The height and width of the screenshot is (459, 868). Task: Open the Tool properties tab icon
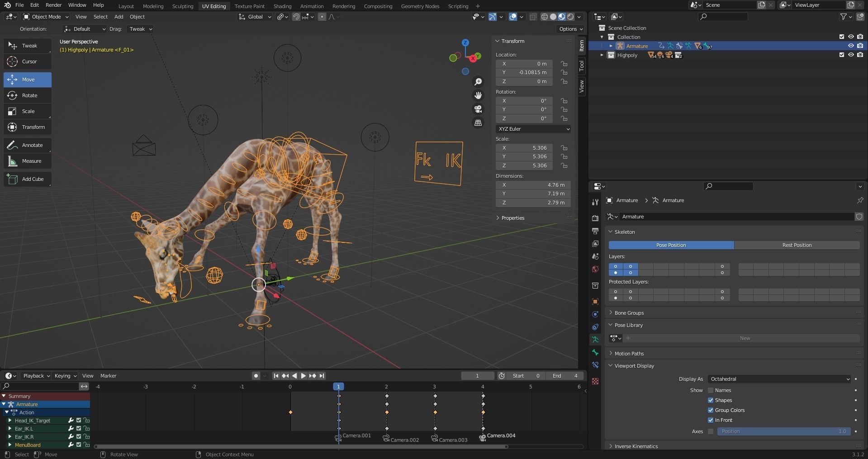coord(595,202)
